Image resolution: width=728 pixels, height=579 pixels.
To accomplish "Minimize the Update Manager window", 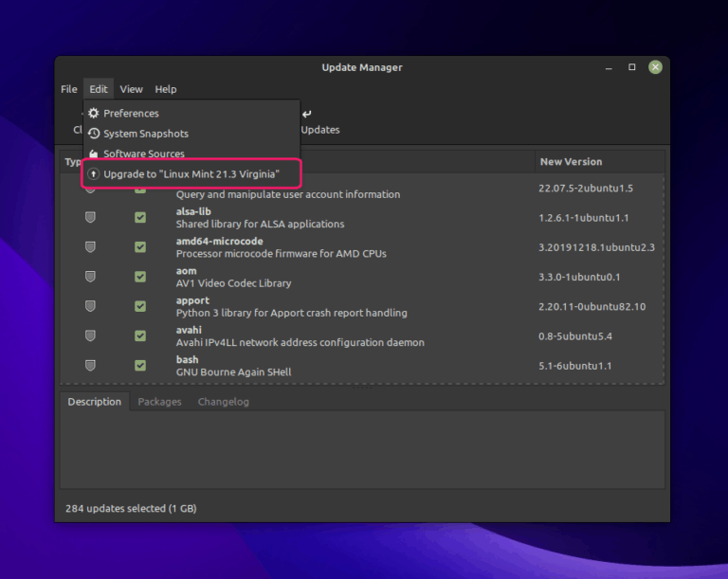I will 609,68.
